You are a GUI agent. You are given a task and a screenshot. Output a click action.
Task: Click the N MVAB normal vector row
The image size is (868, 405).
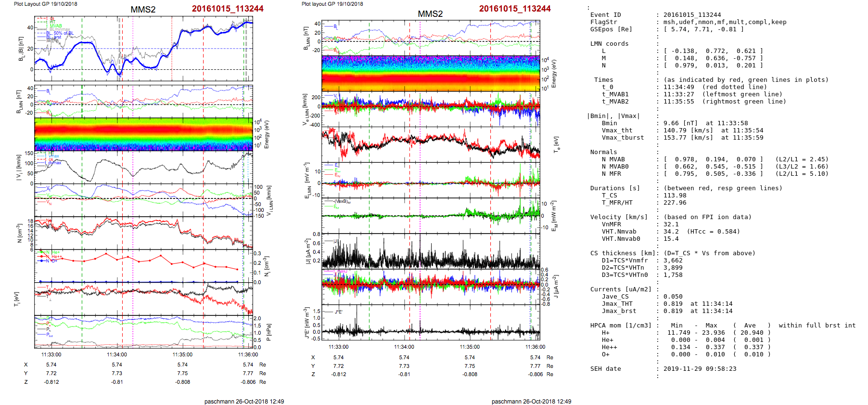712,159
